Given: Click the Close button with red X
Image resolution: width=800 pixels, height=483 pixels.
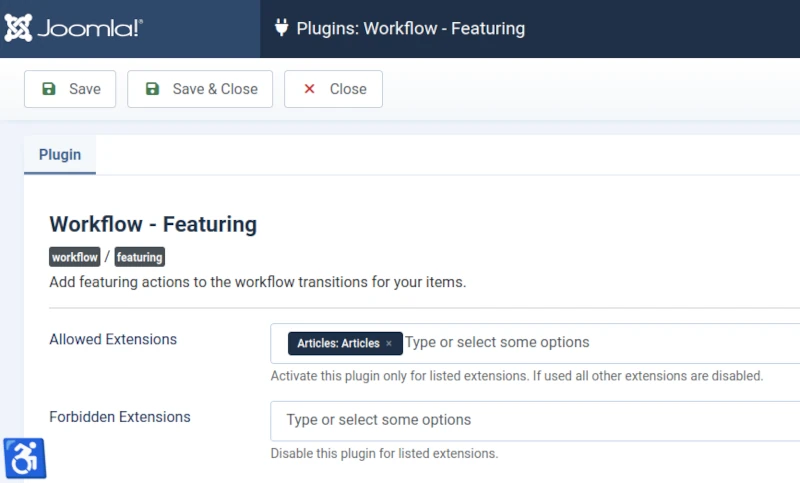Looking at the screenshot, I should tap(333, 89).
